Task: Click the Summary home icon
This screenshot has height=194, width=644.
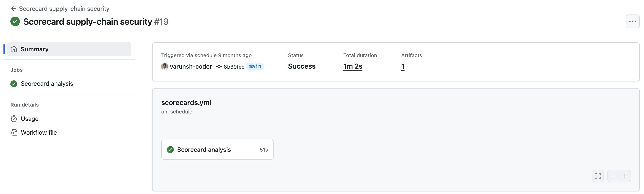Action: [x=14, y=49]
